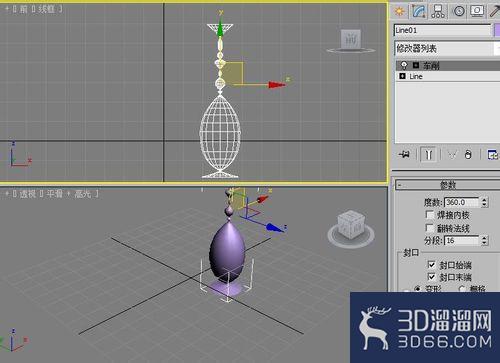Screen dimensions: 500x363
Task: Open Configure Modifier Sets icon
Action: click(493, 155)
